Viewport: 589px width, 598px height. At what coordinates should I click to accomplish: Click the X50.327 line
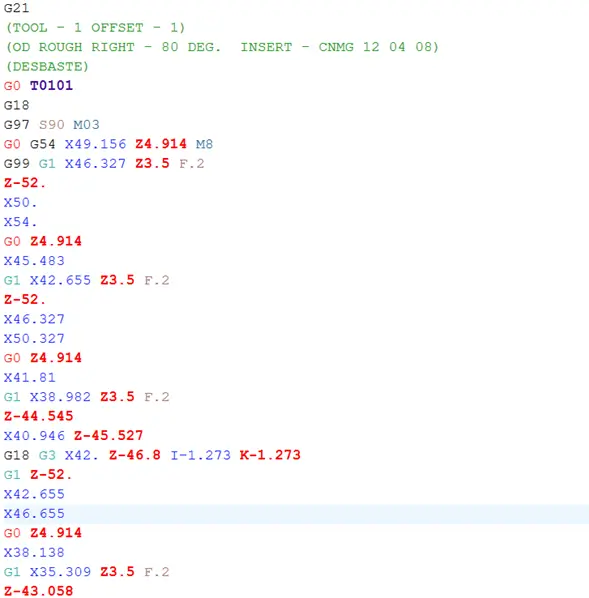34,339
